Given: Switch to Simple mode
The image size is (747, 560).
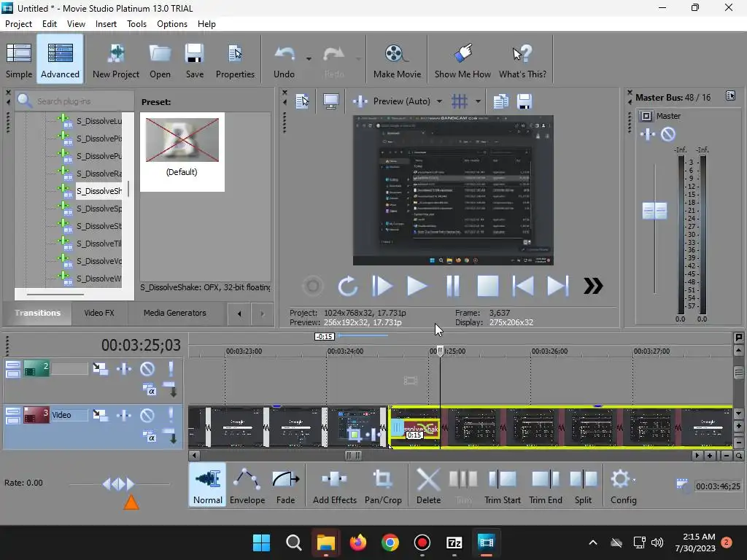Looking at the screenshot, I should 19,60.
